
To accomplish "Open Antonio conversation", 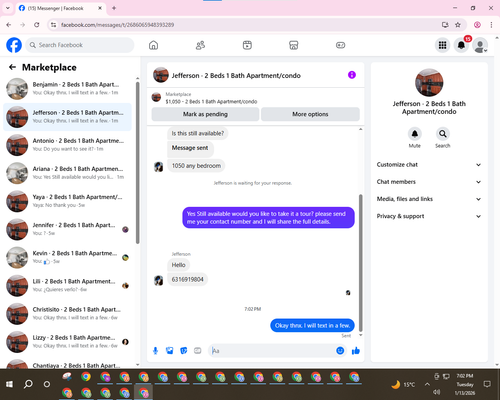I will coord(67,145).
